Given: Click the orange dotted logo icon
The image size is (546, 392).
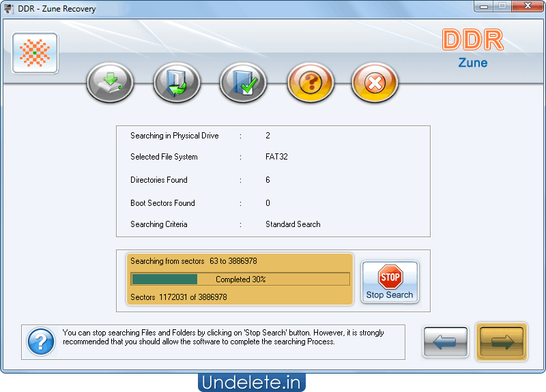Looking at the screenshot, I should pyautogui.click(x=35, y=53).
